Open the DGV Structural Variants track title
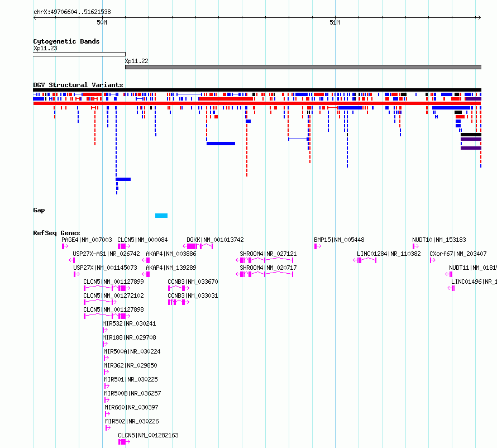Image resolution: width=497 pixels, height=448 pixels. pos(78,85)
